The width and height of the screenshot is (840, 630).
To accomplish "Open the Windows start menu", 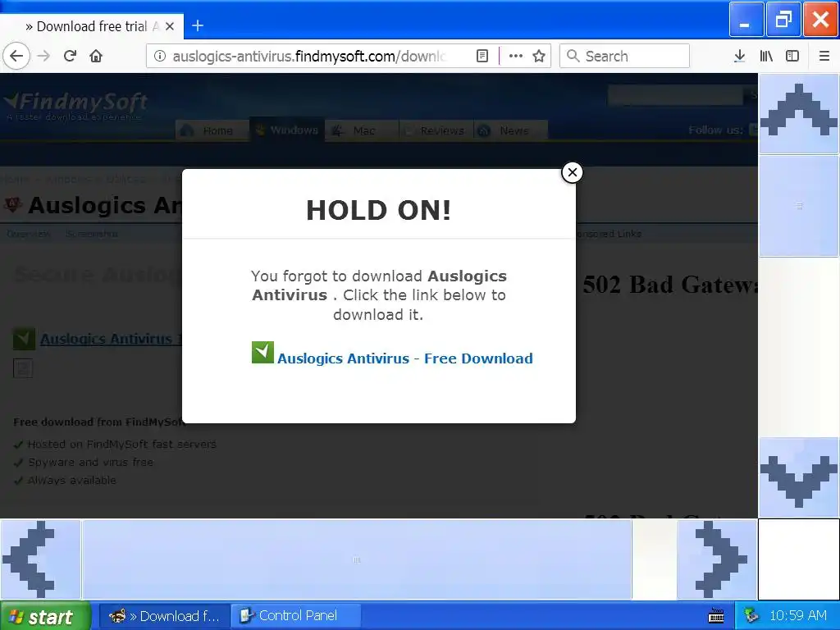I will point(46,616).
